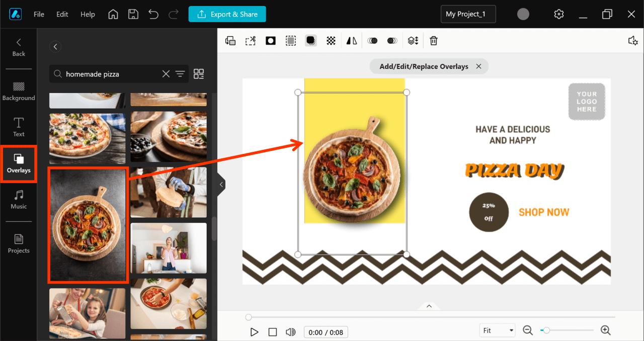Image resolution: width=644 pixels, height=341 pixels.
Task: Click the trim/crop scissors icon
Action: tap(250, 40)
